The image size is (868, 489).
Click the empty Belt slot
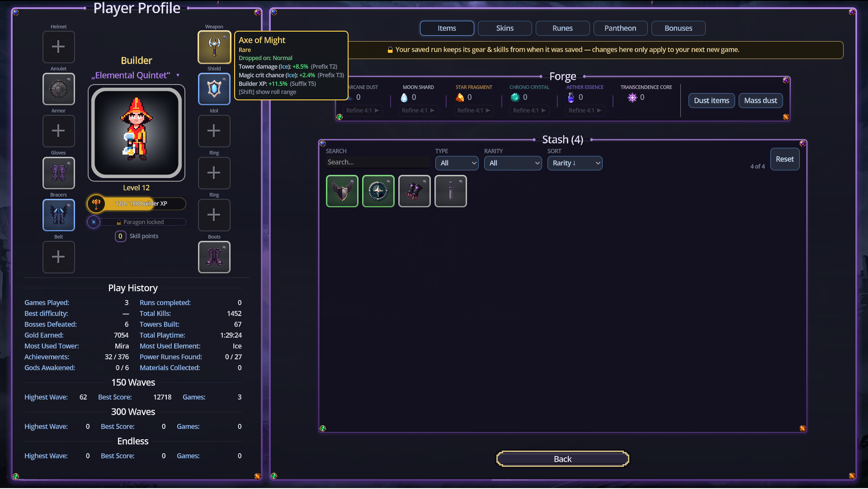point(58,257)
